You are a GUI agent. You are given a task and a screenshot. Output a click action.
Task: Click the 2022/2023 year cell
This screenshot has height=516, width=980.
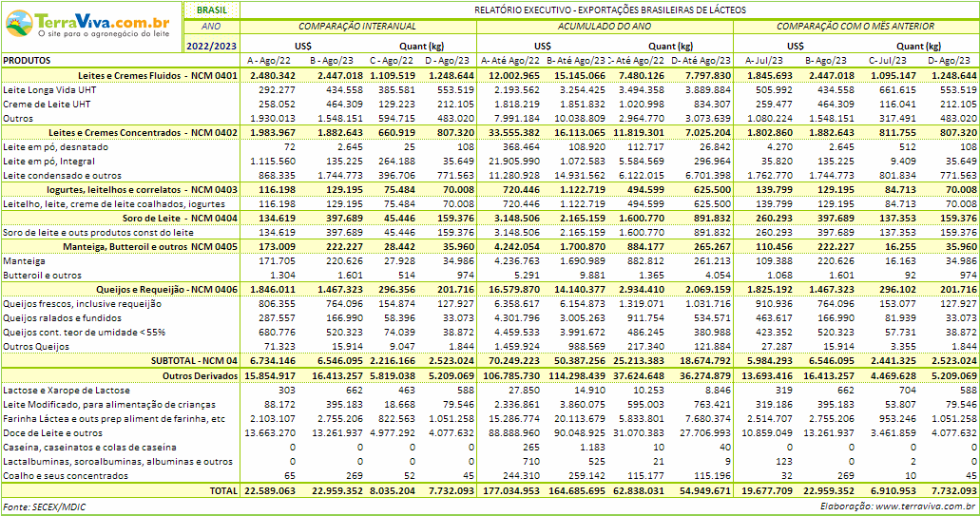pos(211,45)
